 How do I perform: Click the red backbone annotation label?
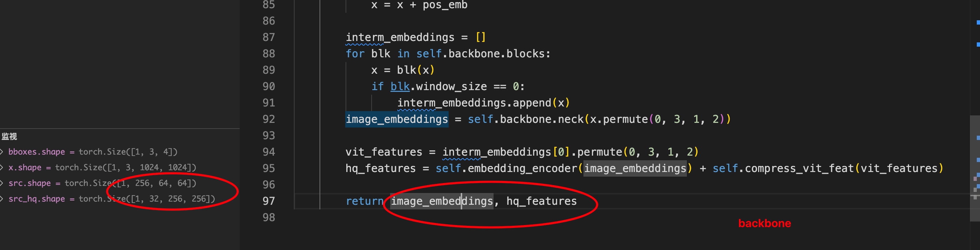click(764, 223)
